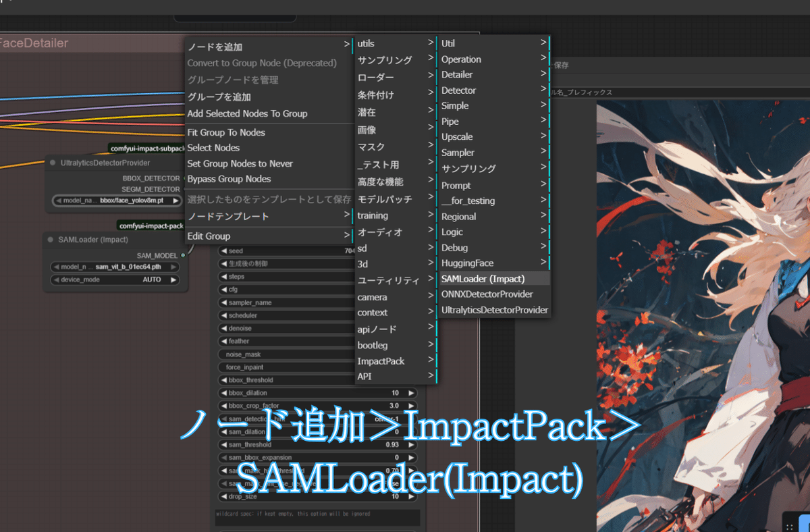Select SAMLoader (Impact) from the node list
Viewport: 810px width, 532px height.
pyautogui.click(x=483, y=278)
